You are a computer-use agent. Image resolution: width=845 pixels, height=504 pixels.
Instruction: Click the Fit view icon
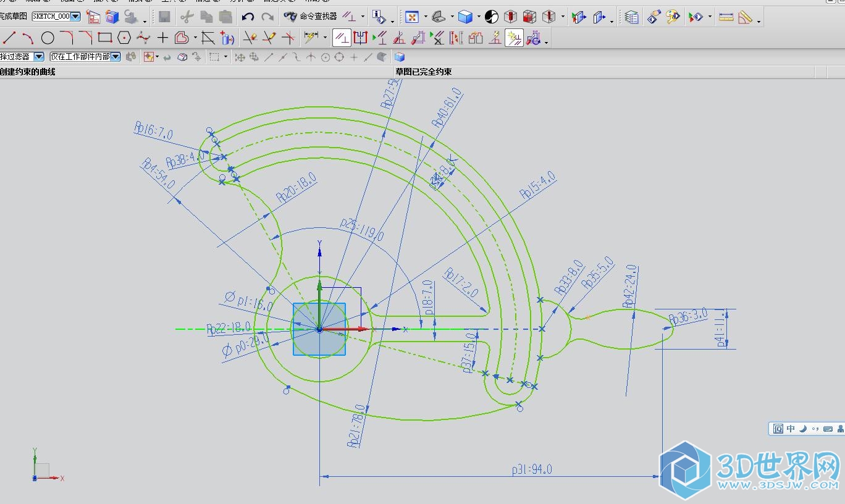tap(412, 17)
